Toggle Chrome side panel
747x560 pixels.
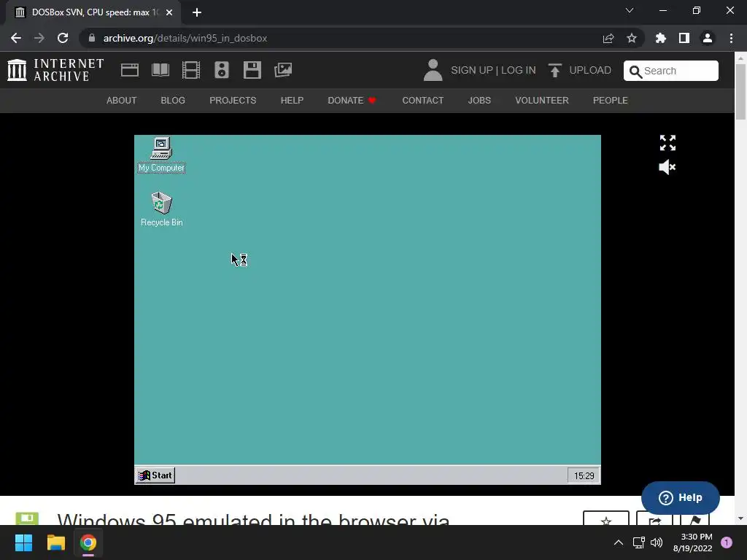point(684,38)
